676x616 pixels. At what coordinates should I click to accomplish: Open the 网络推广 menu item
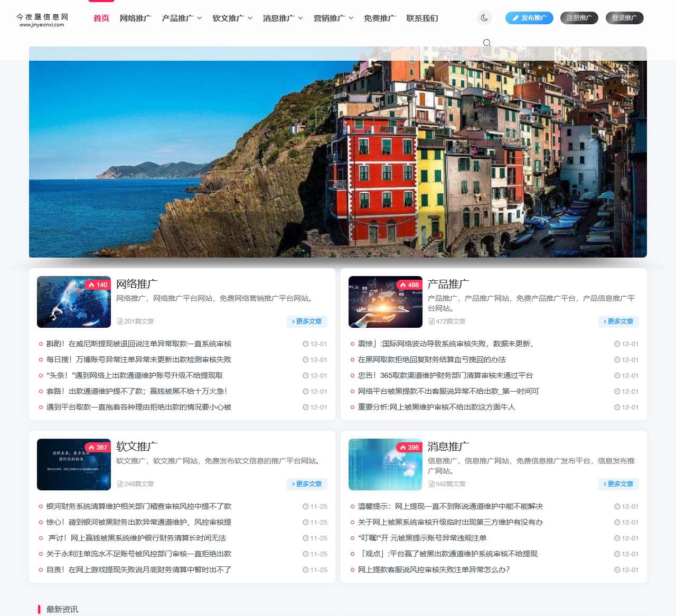click(136, 18)
